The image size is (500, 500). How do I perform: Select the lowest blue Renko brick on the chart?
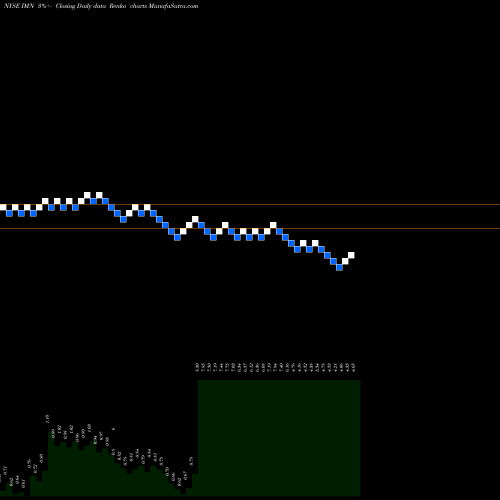click(339, 267)
